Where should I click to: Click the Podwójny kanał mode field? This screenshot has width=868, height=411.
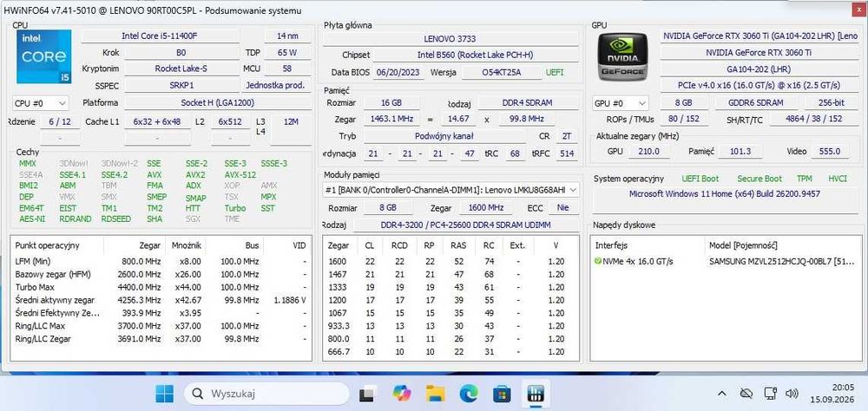(x=444, y=136)
